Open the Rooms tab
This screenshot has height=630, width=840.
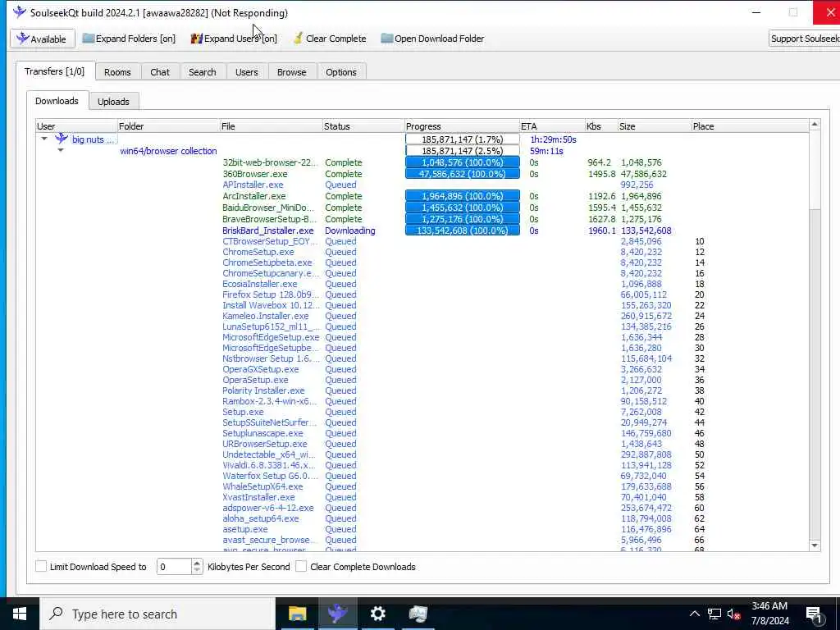click(x=117, y=72)
